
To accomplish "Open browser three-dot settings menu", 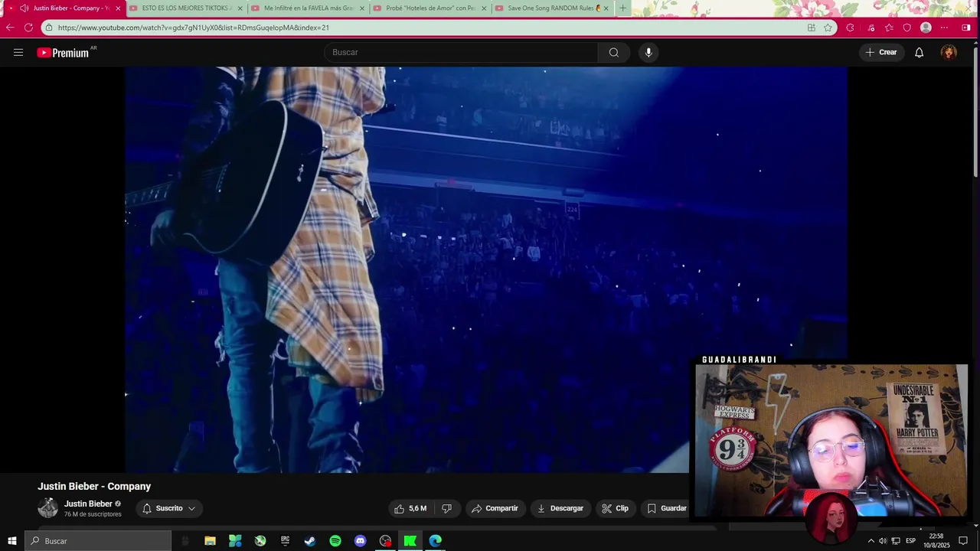I will click(x=944, y=28).
